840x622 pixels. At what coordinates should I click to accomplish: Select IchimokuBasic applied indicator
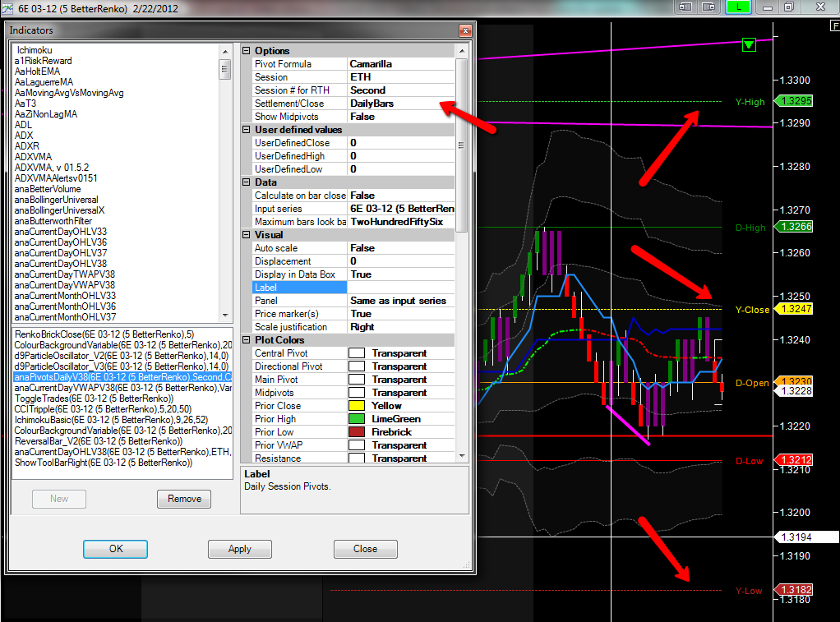pos(111,420)
